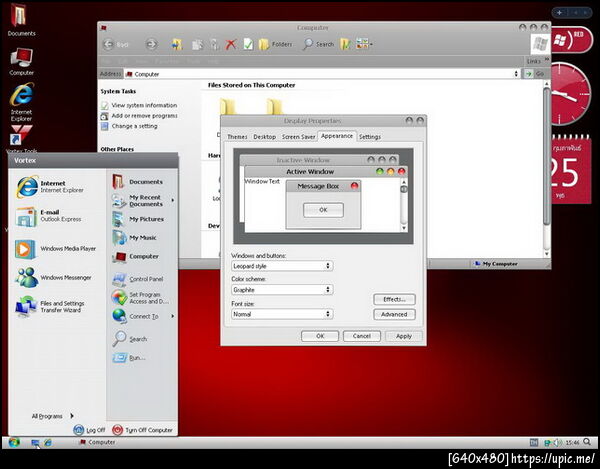Open the Computer desktop icon
600x469 pixels.
pos(21,61)
